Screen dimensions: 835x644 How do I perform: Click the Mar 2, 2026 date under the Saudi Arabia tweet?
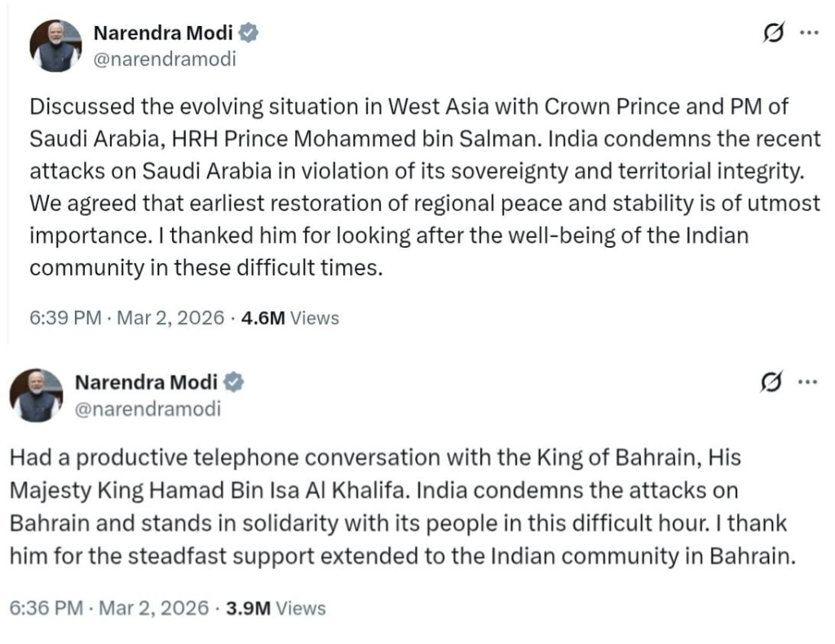pyautogui.click(x=170, y=318)
